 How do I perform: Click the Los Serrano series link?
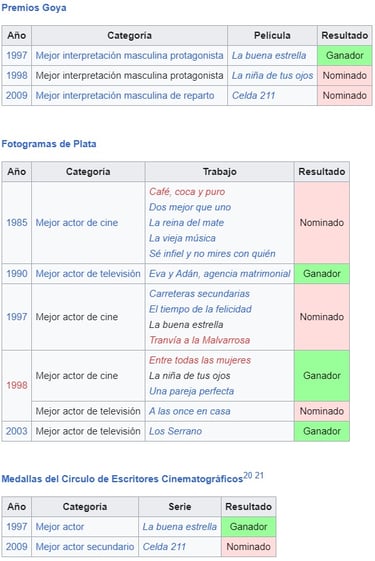pyautogui.click(x=175, y=431)
